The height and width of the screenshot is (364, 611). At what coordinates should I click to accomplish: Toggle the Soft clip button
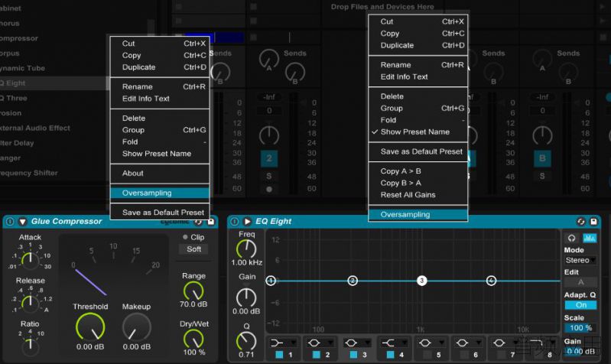[x=193, y=249]
